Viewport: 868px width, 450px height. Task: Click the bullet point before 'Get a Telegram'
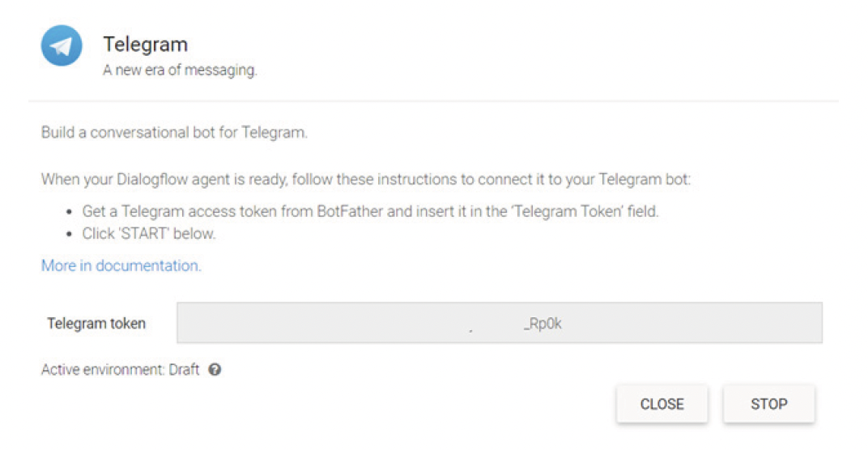pos(70,212)
